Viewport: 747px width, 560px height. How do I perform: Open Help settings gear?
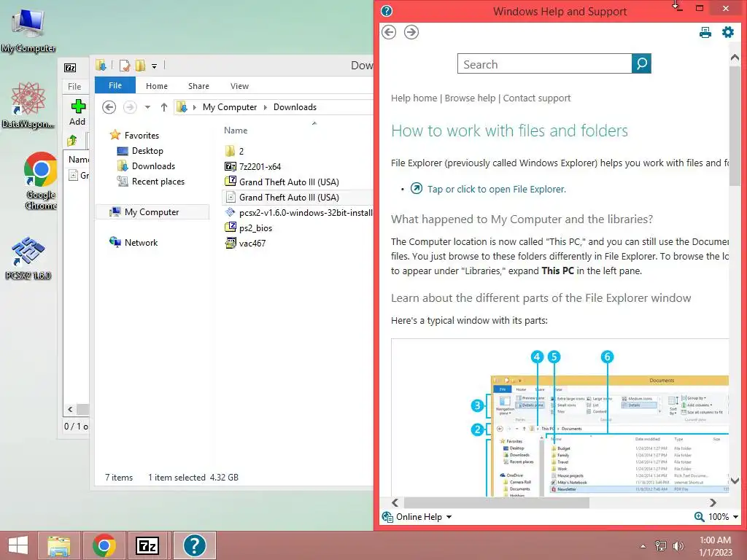tap(728, 32)
